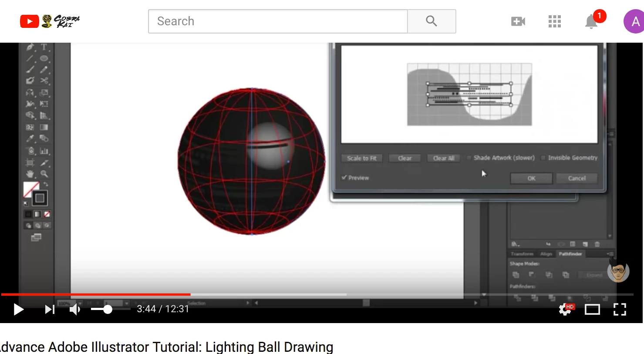
Task: Select the Pen tool in Illustrator toolbar
Action: coord(30,47)
